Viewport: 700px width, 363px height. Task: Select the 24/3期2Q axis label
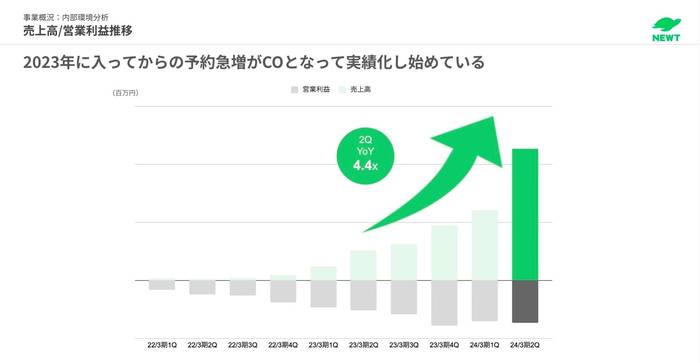click(x=525, y=345)
